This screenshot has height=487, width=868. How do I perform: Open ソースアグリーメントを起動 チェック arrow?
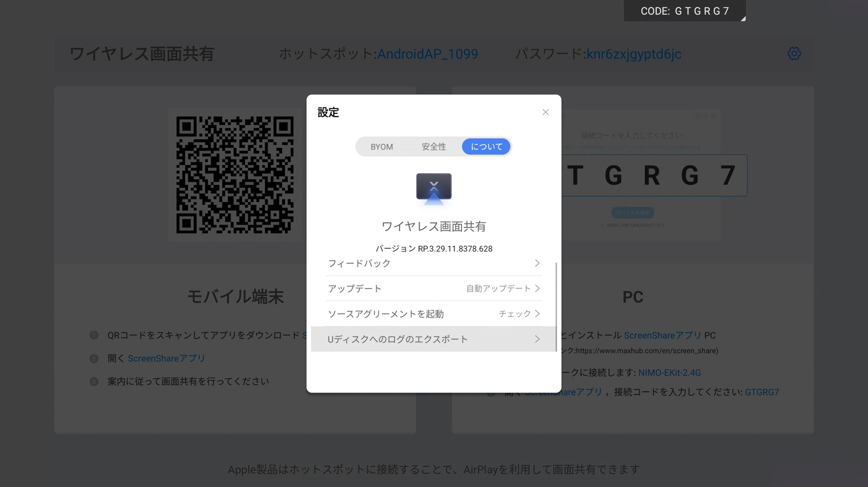coord(519,314)
